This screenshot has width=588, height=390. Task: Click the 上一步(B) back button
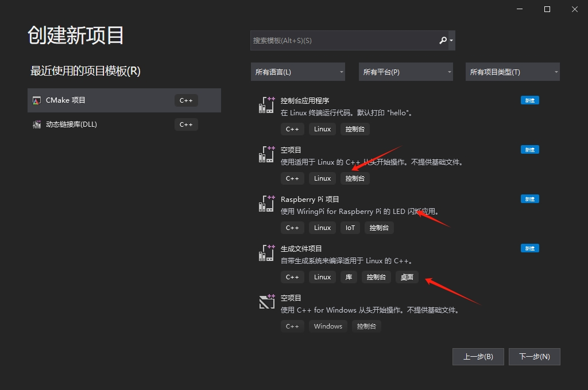(x=478, y=357)
